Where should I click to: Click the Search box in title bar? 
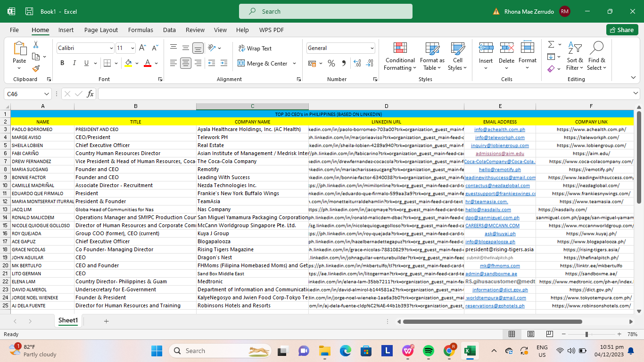(326, 11)
